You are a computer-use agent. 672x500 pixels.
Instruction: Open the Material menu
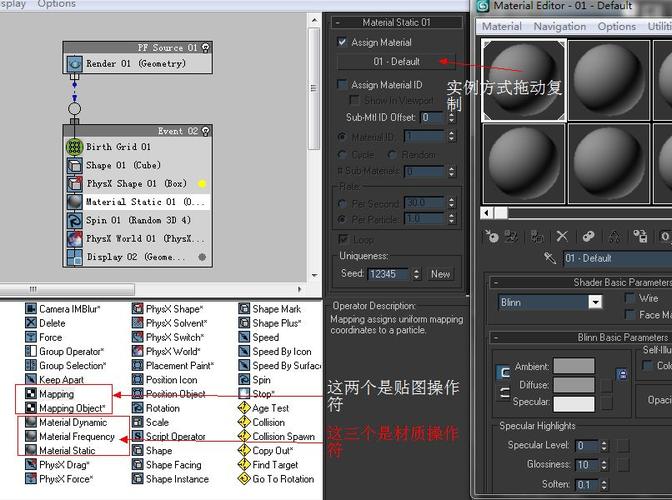coord(501,27)
